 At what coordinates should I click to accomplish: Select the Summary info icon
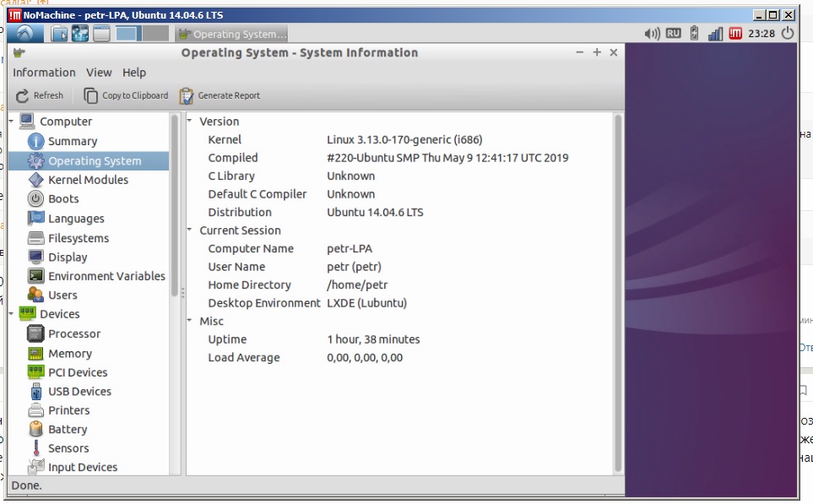35,141
